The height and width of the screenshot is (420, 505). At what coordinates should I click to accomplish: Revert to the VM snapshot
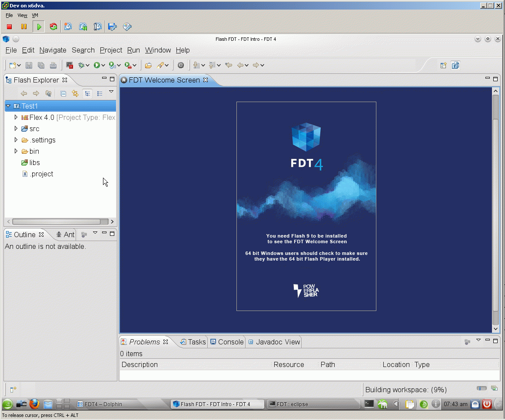coord(83,27)
